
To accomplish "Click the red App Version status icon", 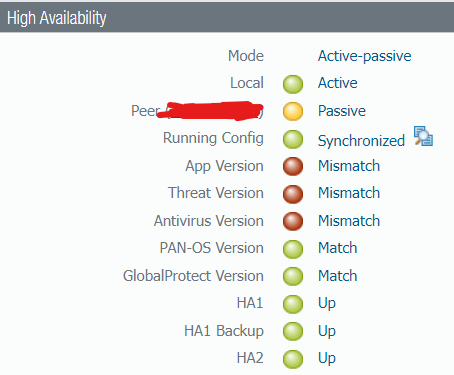I will coord(293,166).
